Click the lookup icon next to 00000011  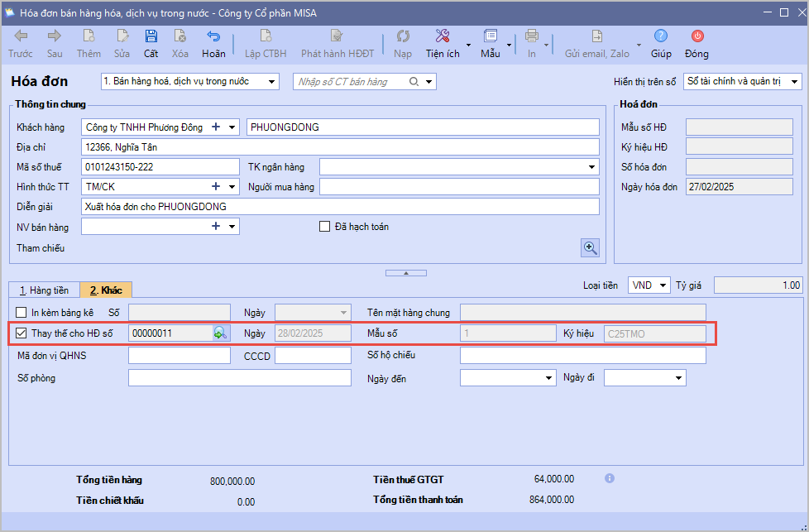[220, 333]
